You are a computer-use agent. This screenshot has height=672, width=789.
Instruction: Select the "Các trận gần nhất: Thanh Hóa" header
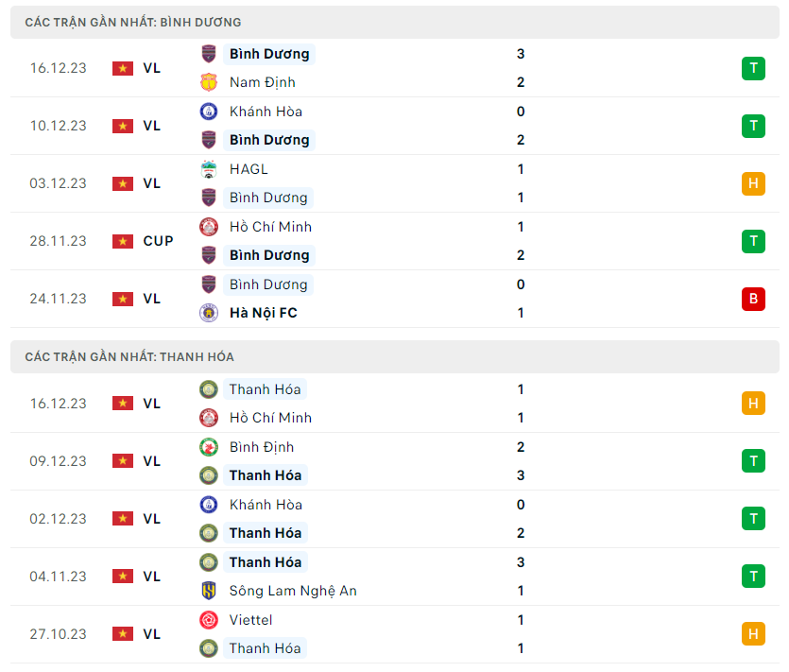pyautogui.click(x=129, y=357)
